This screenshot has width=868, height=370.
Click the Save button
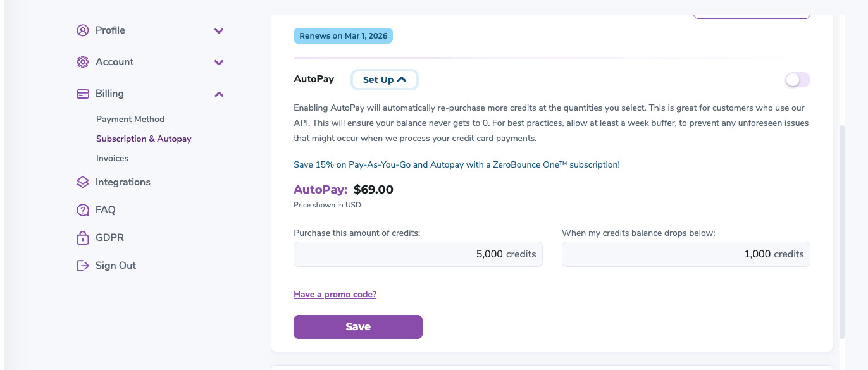(357, 326)
